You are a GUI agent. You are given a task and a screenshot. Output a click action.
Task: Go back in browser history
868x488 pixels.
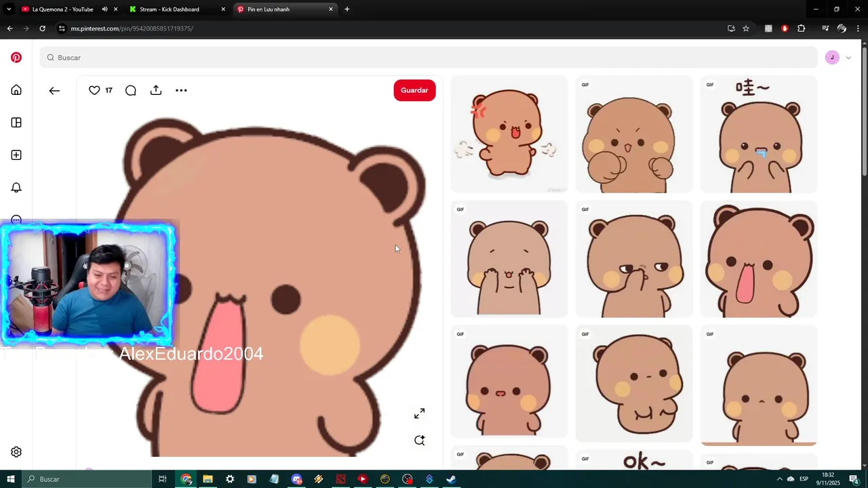point(9,28)
